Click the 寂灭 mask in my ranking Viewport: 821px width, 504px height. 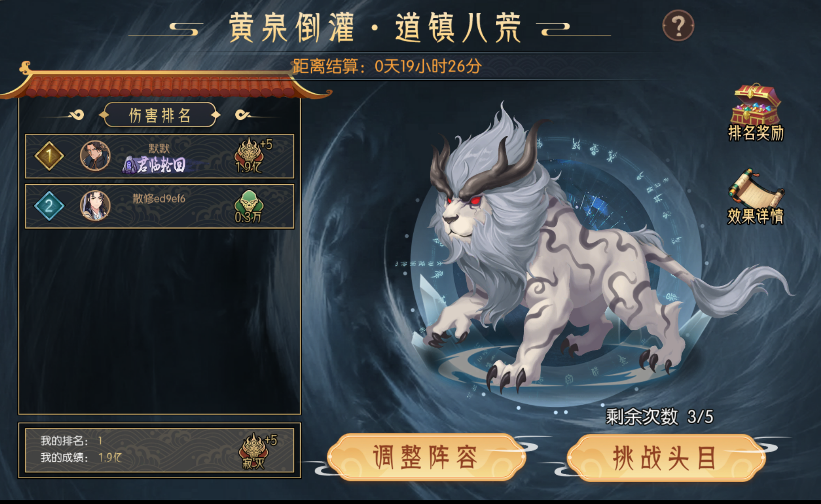pyautogui.click(x=254, y=451)
